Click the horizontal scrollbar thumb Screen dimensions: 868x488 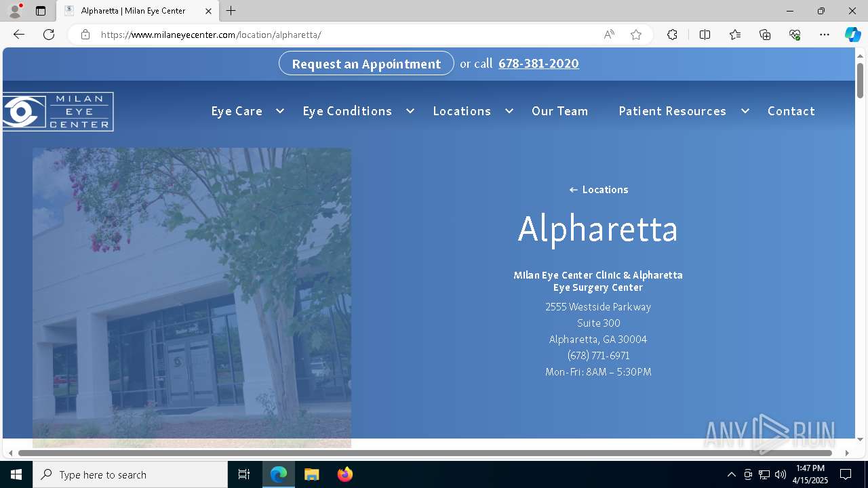pyautogui.click(x=425, y=453)
